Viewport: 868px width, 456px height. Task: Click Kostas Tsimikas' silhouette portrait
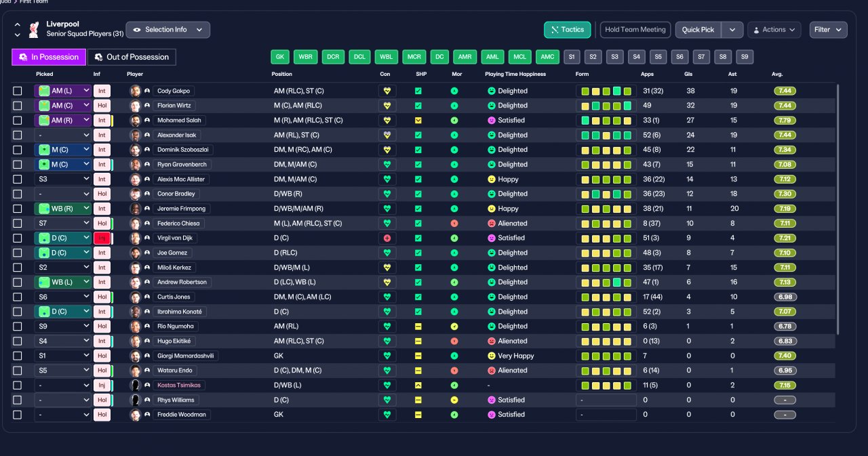[135, 385]
